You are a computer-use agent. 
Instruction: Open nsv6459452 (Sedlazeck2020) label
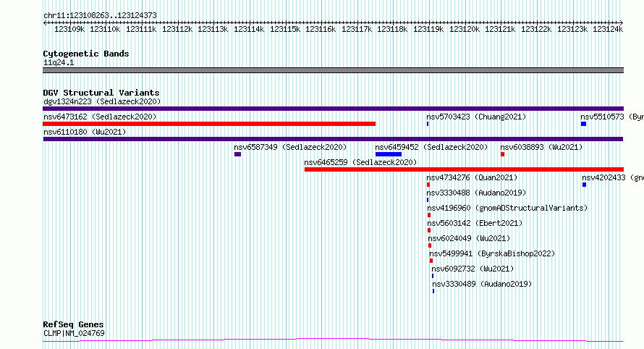point(431,147)
